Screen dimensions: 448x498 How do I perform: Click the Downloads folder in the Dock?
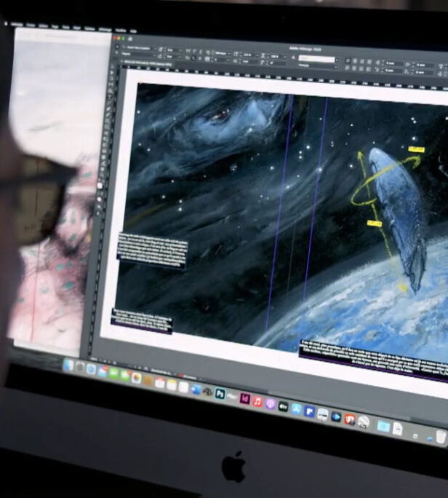coord(383,425)
